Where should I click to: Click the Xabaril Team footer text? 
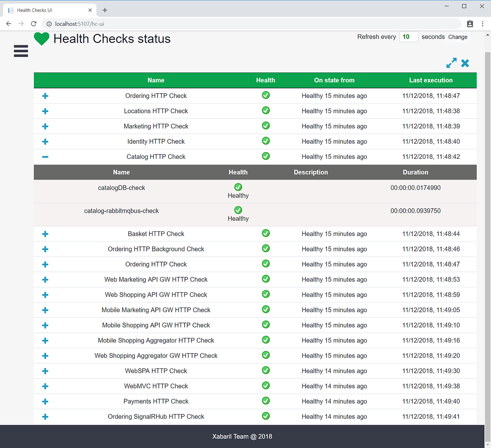pos(242,436)
